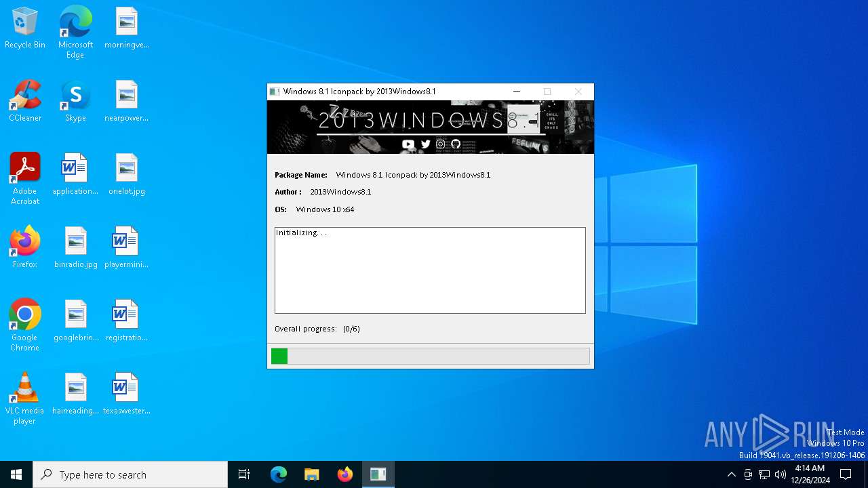Open the network status tray icon

tap(764, 474)
